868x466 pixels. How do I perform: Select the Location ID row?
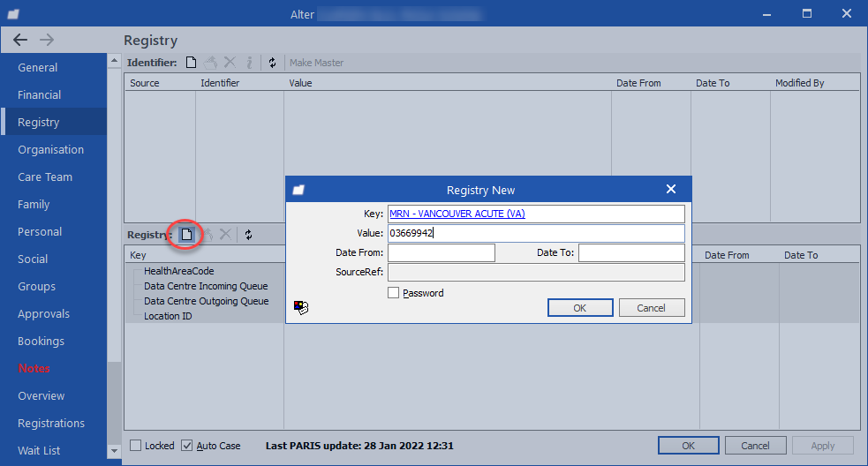pyautogui.click(x=168, y=316)
